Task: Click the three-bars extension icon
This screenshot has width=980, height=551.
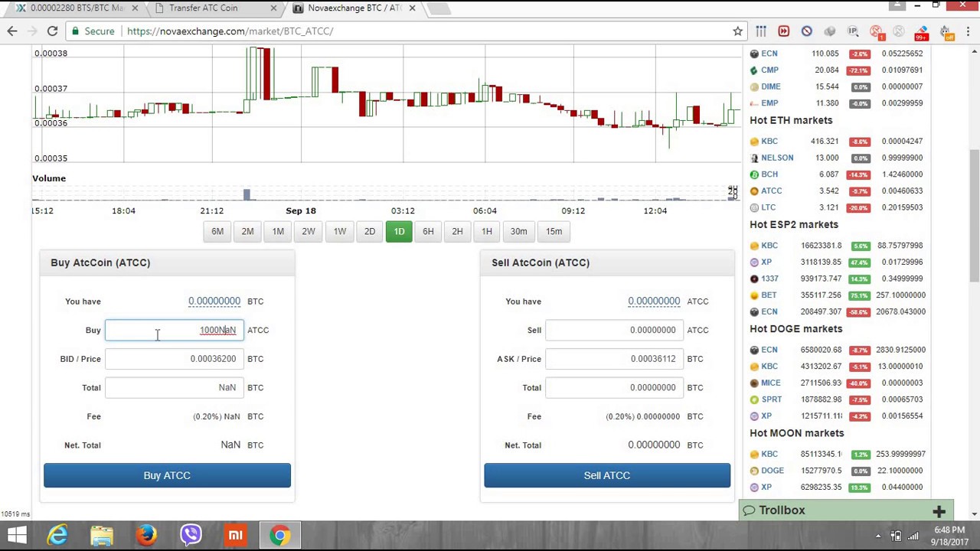Action: pos(760,31)
